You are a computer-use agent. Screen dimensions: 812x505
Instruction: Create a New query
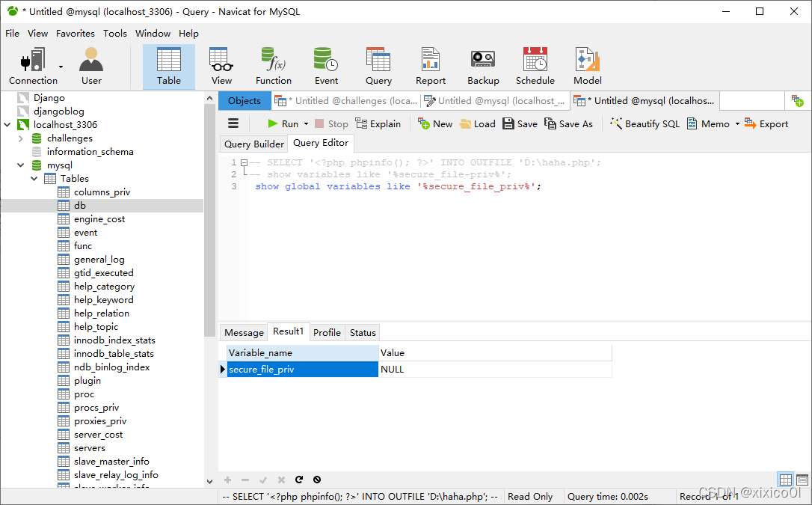435,123
